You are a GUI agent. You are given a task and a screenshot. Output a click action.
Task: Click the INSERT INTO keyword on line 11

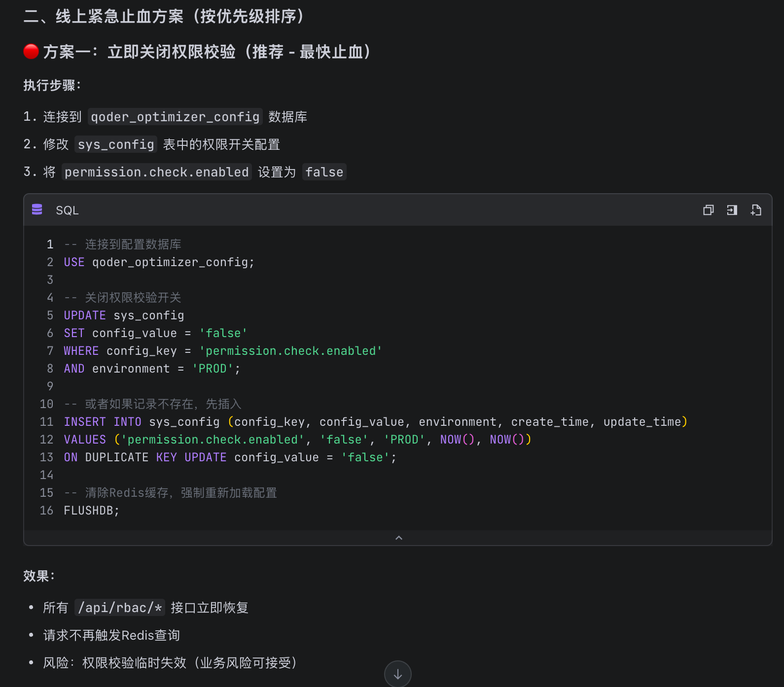(103, 422)
